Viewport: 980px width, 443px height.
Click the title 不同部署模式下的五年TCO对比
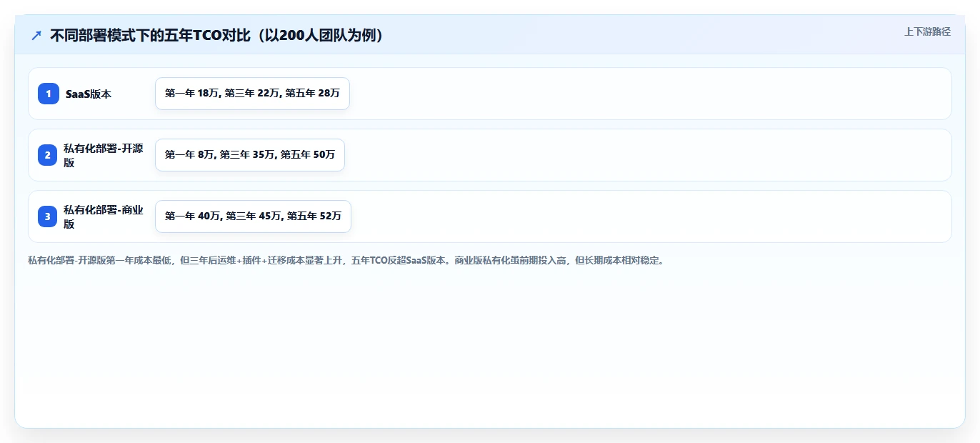(219, 36)
